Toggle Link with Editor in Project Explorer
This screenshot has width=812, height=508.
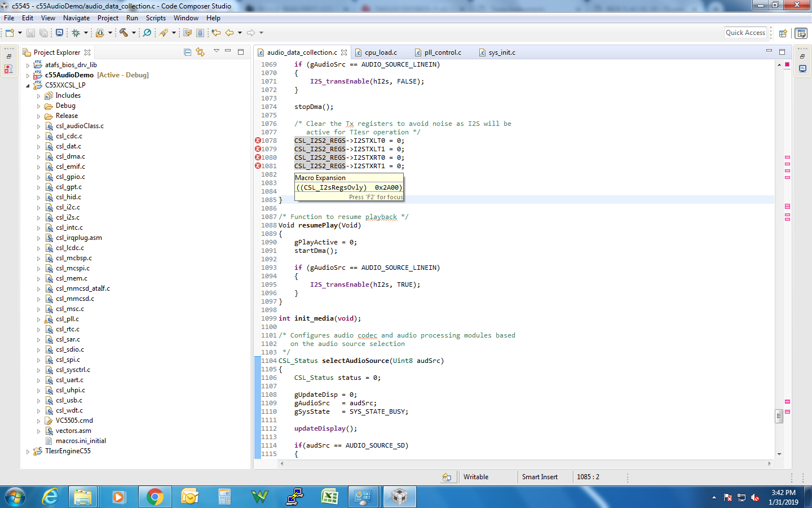click(x=200, y=52)
